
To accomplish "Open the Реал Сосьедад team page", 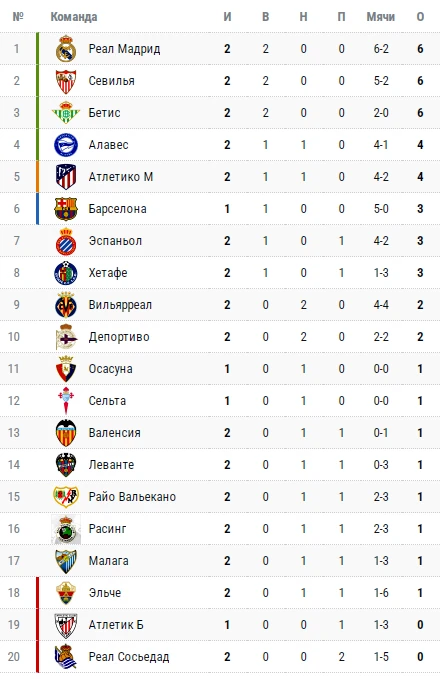I will click(129, 656).
